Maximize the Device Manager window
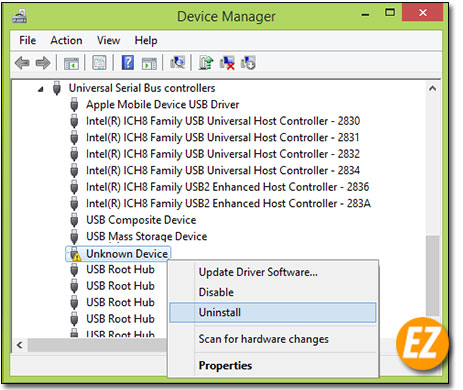Image resolution: width=463 pixels, height=390 pixels. tap(390, 13)
